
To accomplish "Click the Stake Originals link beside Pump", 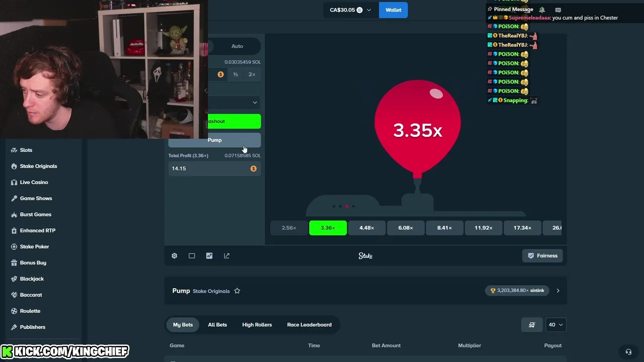I will click(211, 291).
